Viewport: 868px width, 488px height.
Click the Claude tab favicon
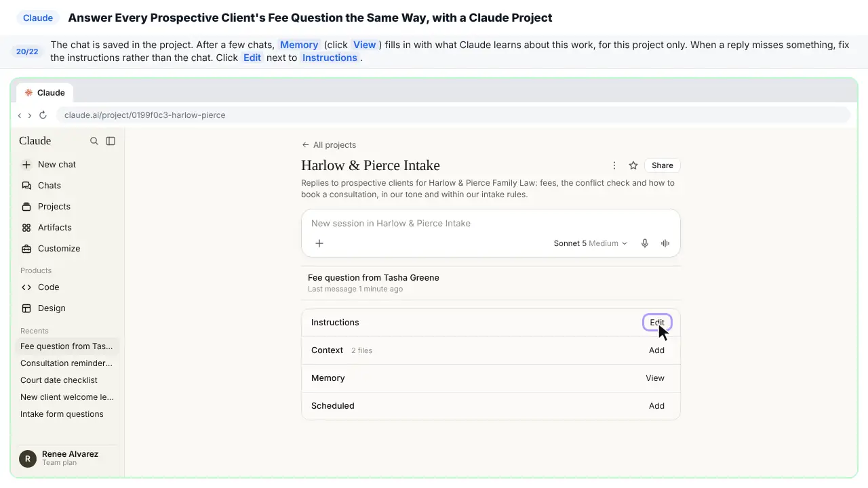(28, 93)
